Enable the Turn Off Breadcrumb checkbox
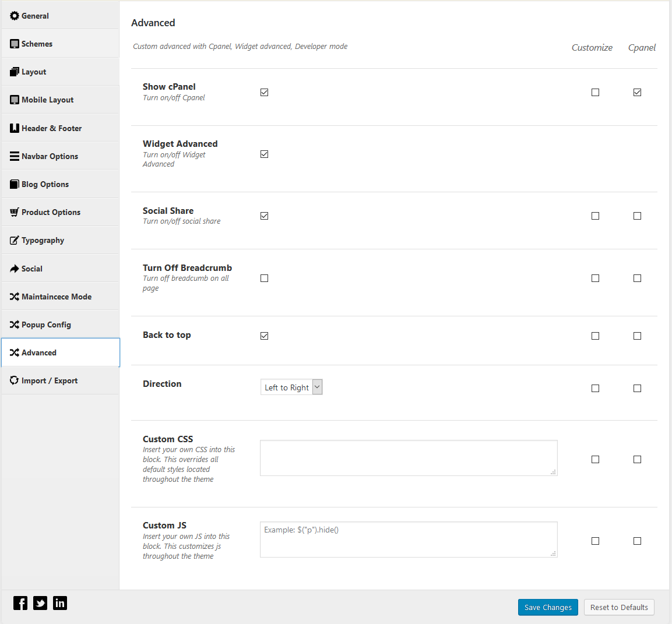The width and height of the screenshot is (672, 624). 265,278
